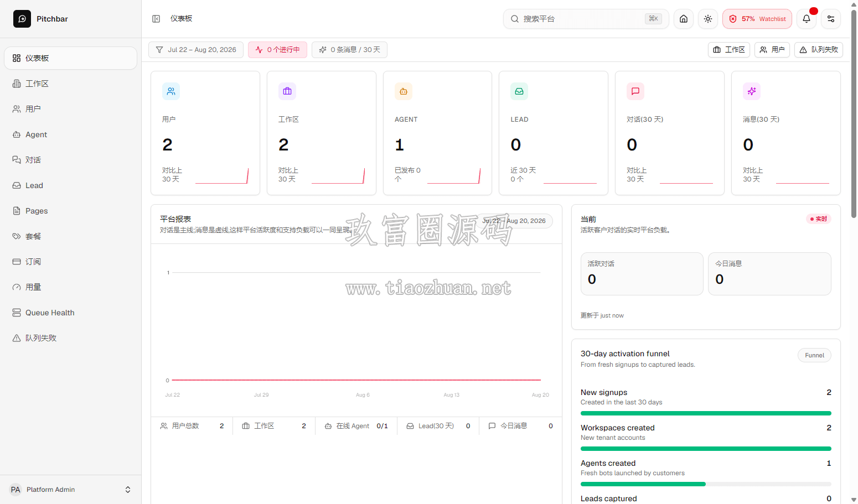
Task: Open Lead in the sidebar
Action: point(70,185)
